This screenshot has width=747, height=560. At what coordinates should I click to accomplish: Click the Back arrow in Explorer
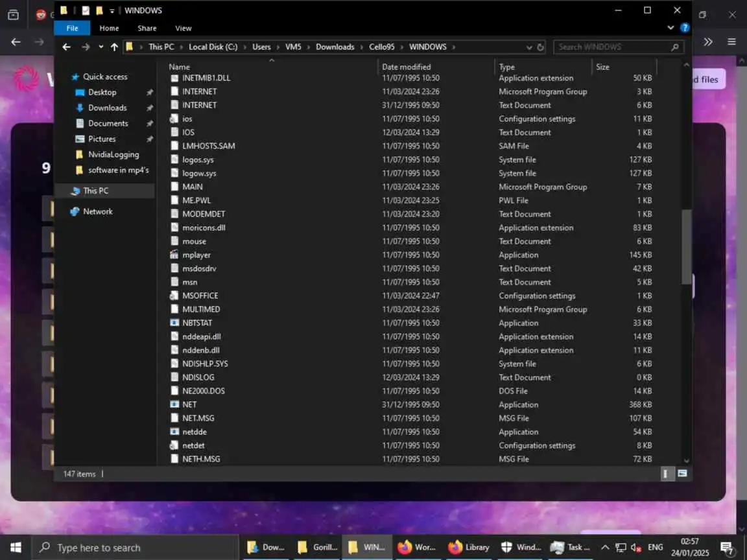click(x=66, y=47)
